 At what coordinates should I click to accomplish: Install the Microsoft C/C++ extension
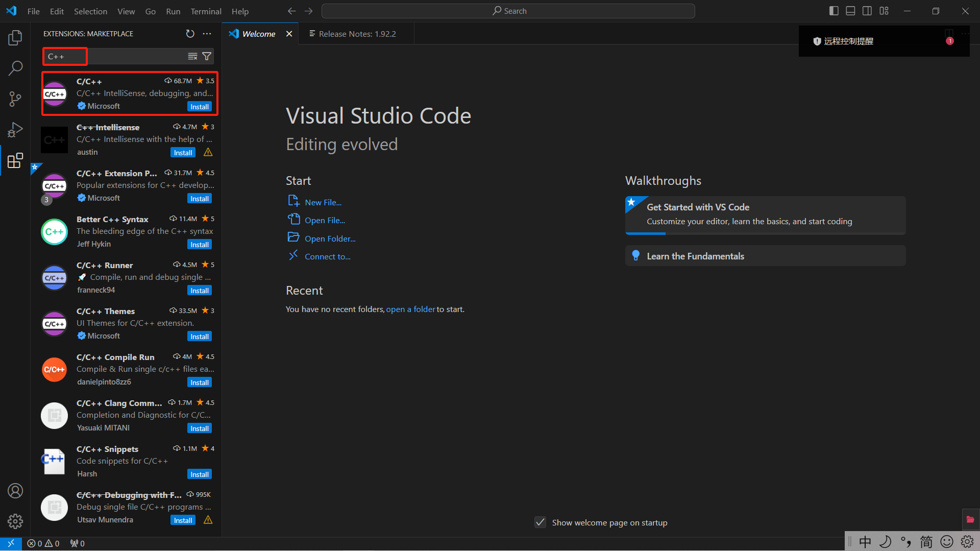200,107
